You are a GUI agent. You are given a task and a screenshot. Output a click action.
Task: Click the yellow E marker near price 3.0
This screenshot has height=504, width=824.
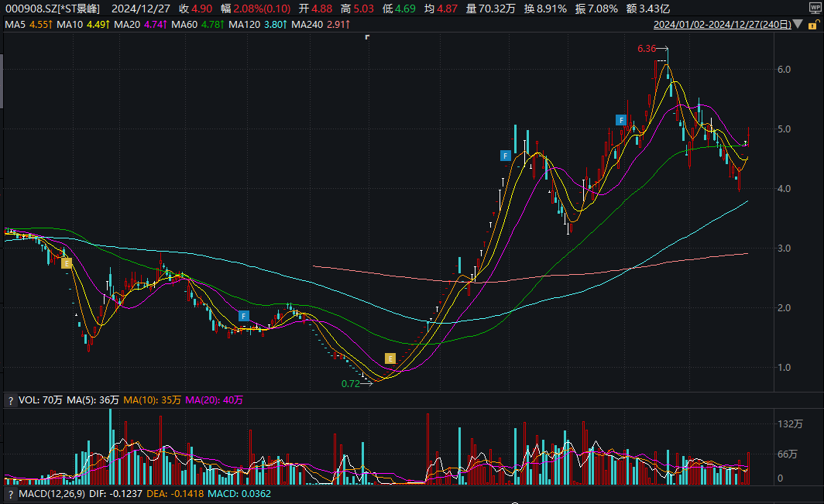67,263
